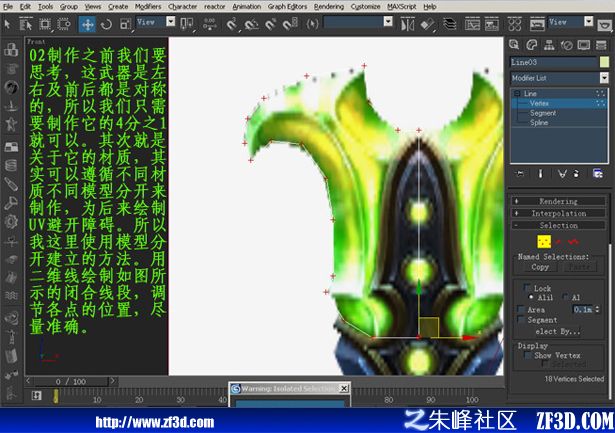The height and width of the screenshot is (433, 615).
Task: Select the Spline sub-object wavy icon
Action: 573,242
